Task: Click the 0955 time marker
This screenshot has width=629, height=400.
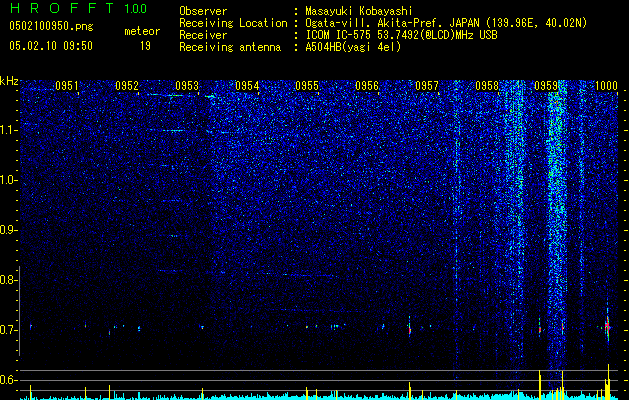Action: tap(307, 86)
